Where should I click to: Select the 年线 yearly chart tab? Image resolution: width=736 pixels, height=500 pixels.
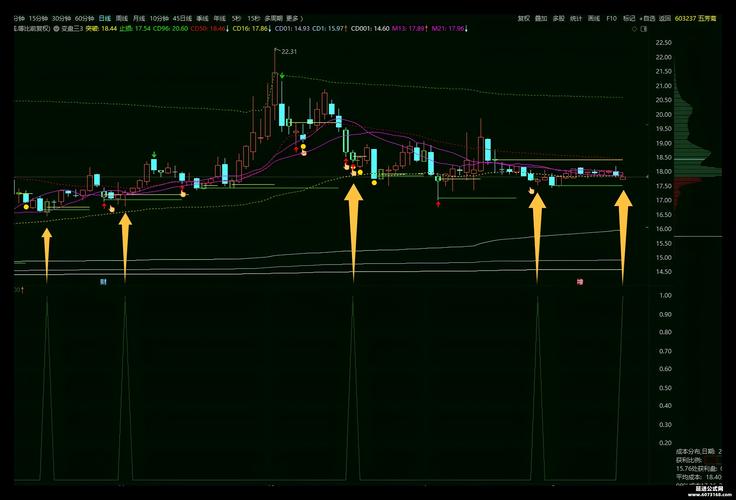click(220, 18)
